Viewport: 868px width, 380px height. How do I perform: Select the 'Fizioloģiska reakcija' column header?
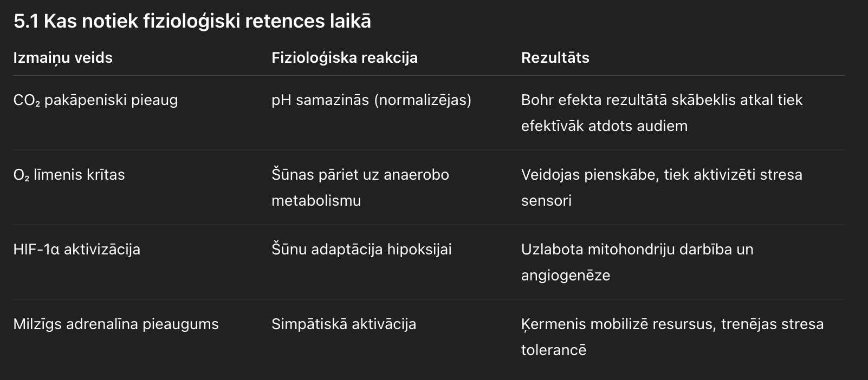coord(345,58)
